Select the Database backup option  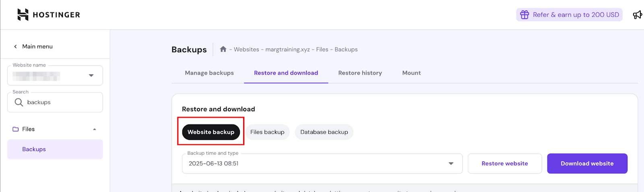pos(324,132)
